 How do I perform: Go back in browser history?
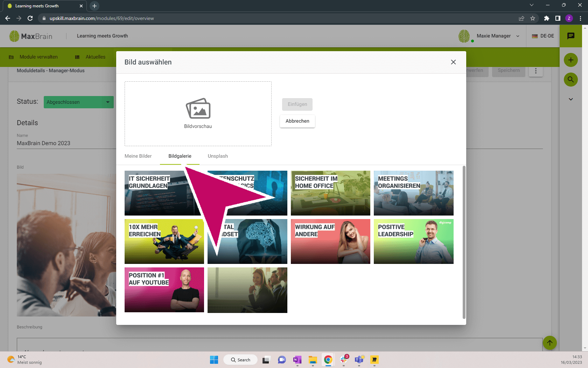point(8,18)
